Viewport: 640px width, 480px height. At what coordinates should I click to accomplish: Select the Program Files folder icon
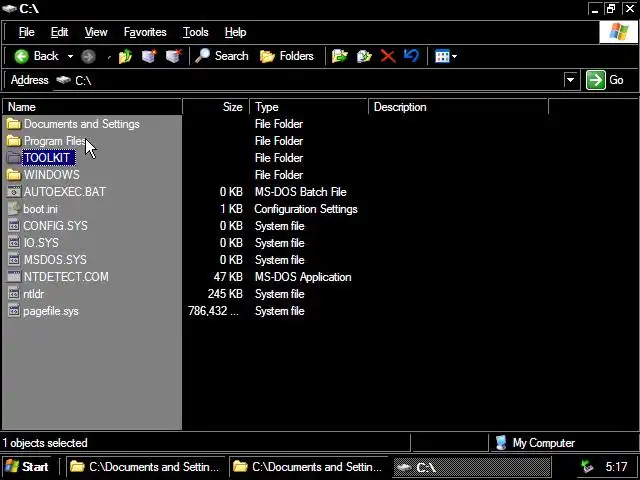[x=14, y=141]
